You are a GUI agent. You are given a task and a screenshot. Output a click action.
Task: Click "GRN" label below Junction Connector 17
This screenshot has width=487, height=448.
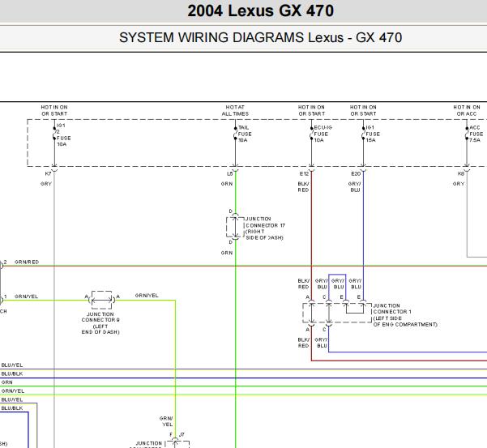click(x=227, y=253)
